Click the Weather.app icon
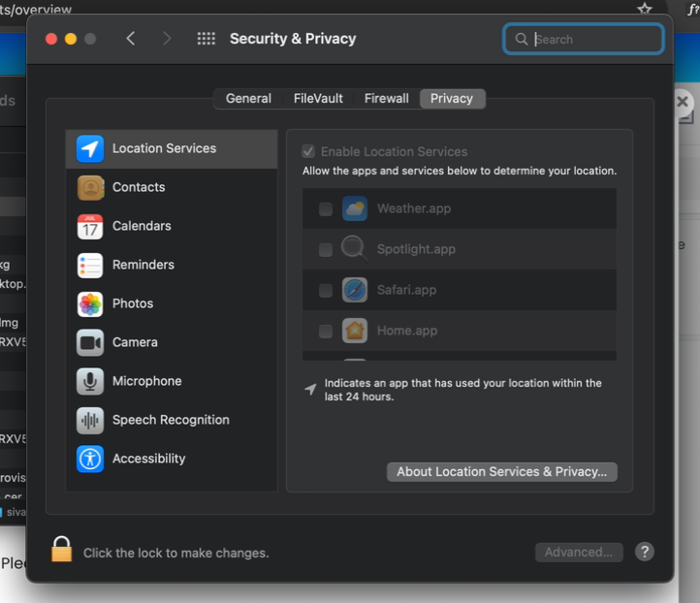 [355, 208]
